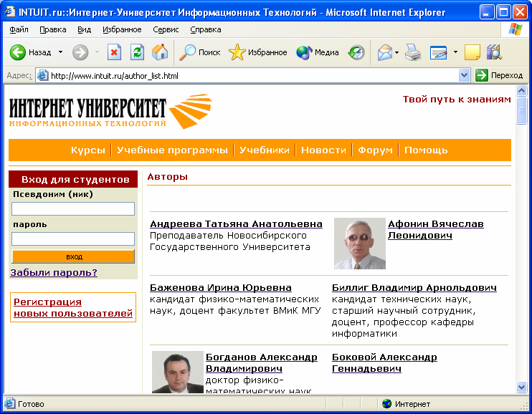Open the Edit page toolbar icon
Viewport: 532px width, 414px height.
(x=438, y=52)
